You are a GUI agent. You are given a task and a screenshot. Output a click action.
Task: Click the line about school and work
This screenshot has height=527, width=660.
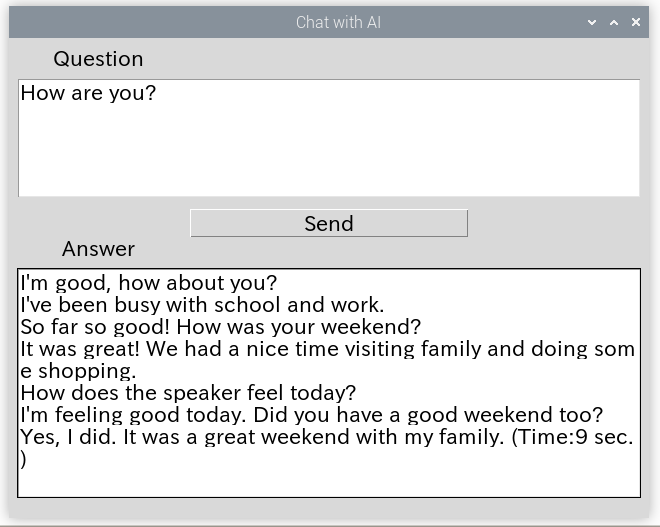[x=202, y=305]
